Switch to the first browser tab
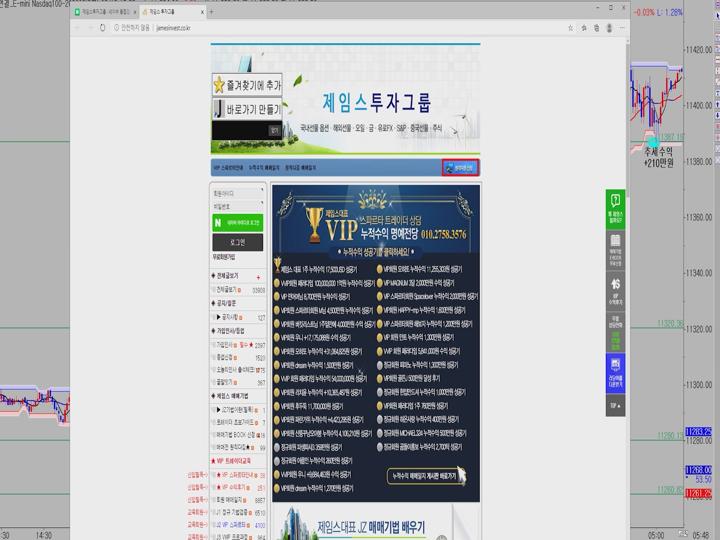Viewport: 720px width, 540px height. click(x=105, y=12)
